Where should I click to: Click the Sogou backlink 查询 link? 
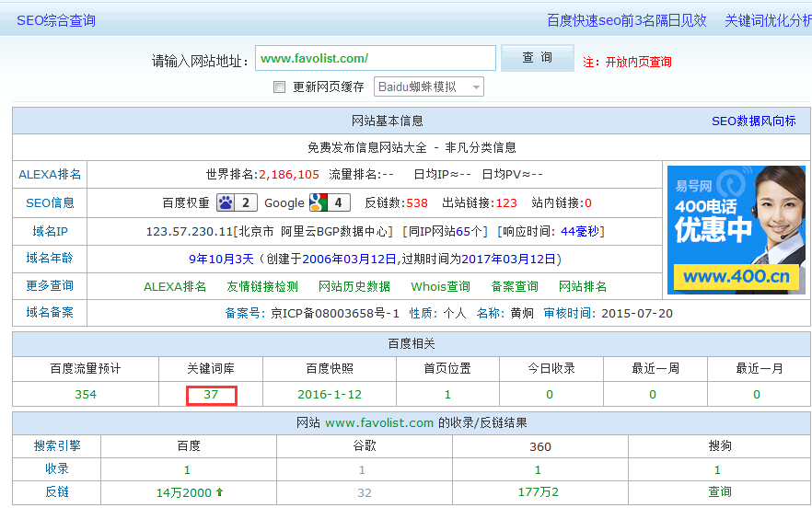tap(720, 492)
